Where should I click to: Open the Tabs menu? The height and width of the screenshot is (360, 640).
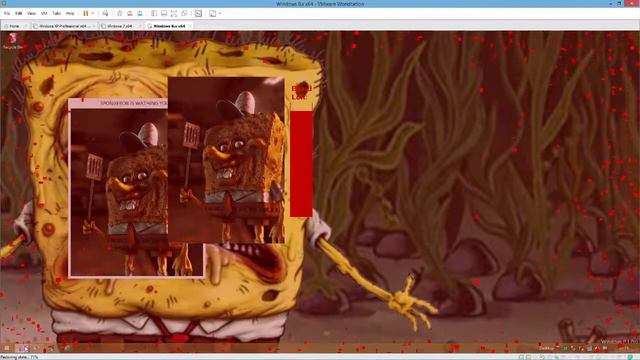pyautogui.click(x=57, y=13)
